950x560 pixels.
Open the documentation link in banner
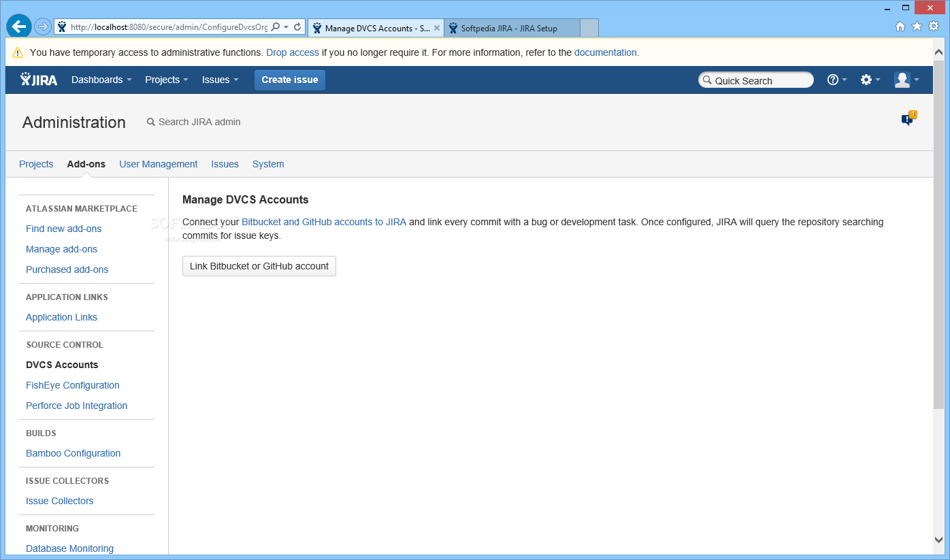coord(606,52)
